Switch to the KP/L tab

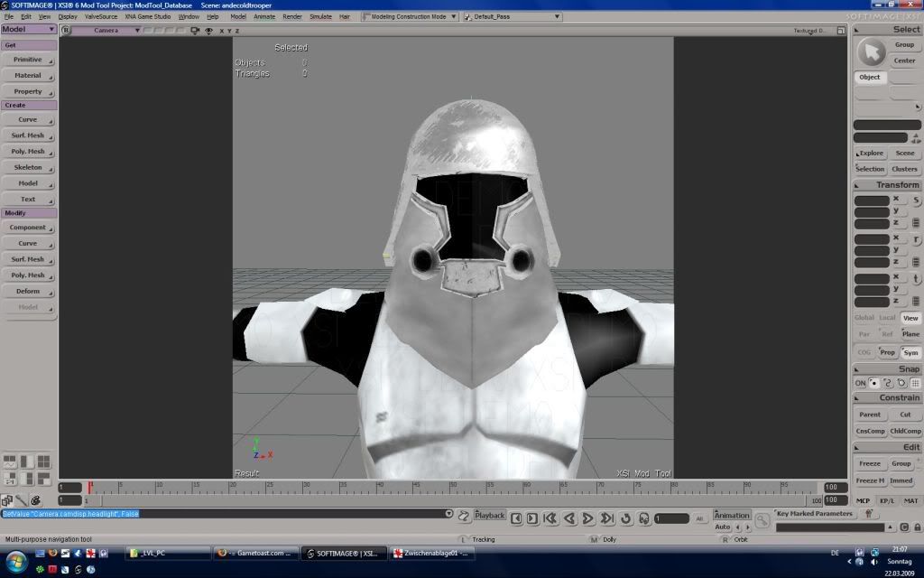pyautogui.click(x=886, y=500)
